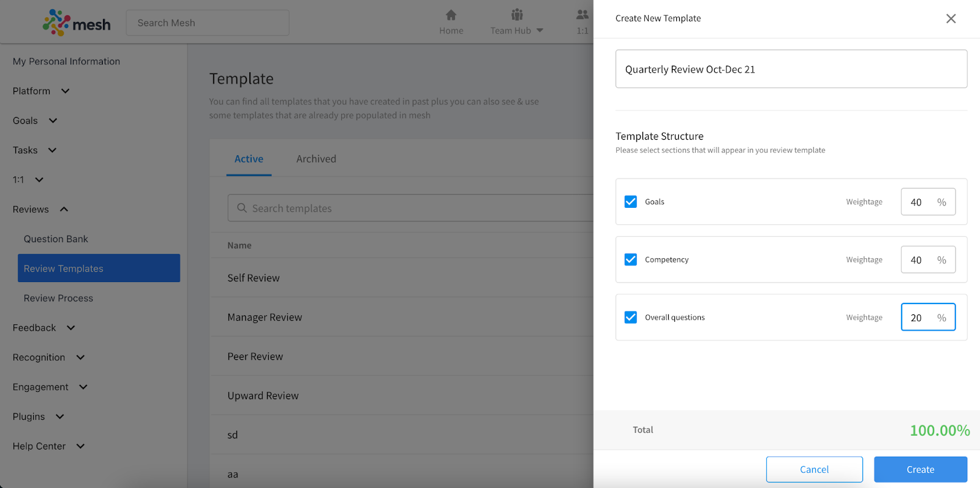This screenshot has height=488, width=980.
Task: Edit the Competency weightage field
Action: [928, 259]
